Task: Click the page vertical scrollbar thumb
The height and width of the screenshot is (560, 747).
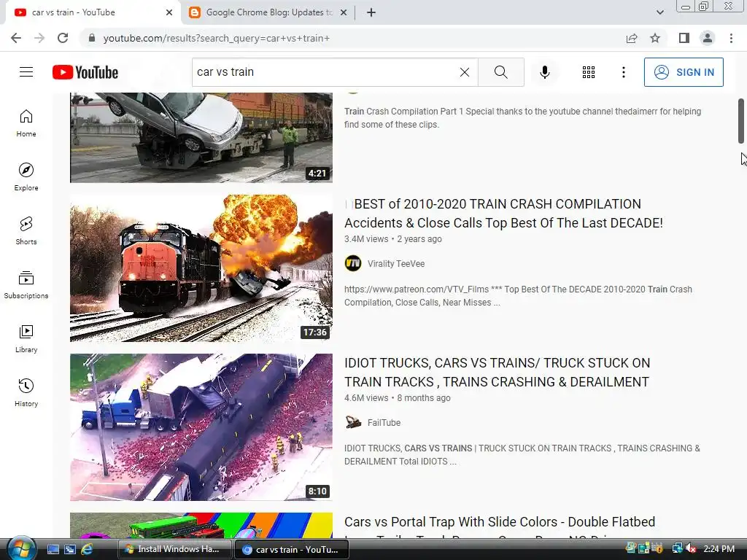Action: click(x=741, y=121)
